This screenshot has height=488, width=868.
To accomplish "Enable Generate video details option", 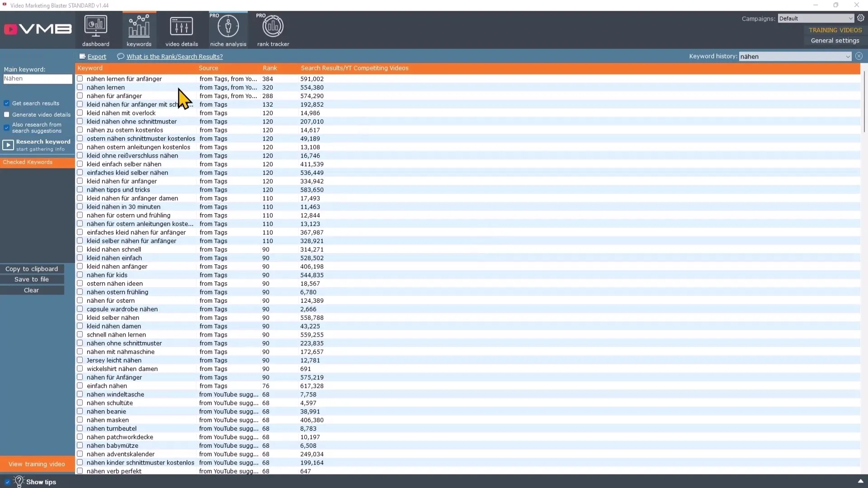I will [x=7, y=114].
